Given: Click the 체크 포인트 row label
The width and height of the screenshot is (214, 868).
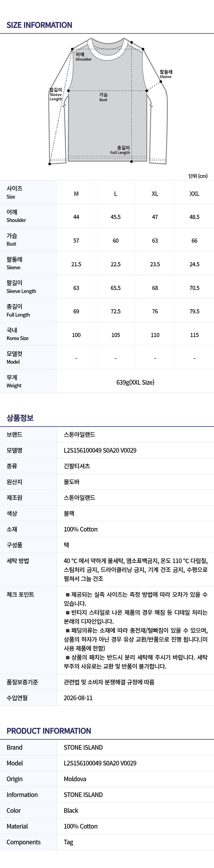Looking at the screenshot, I should click(20, 594).
